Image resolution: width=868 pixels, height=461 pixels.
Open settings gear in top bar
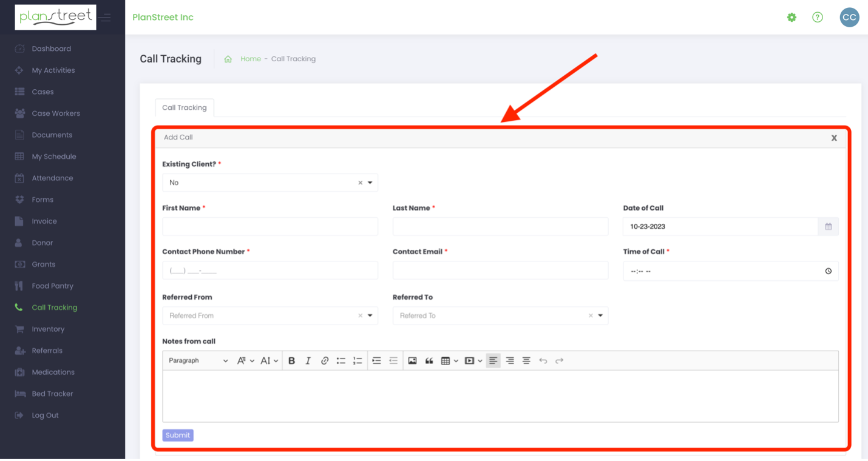coord(792,18)
